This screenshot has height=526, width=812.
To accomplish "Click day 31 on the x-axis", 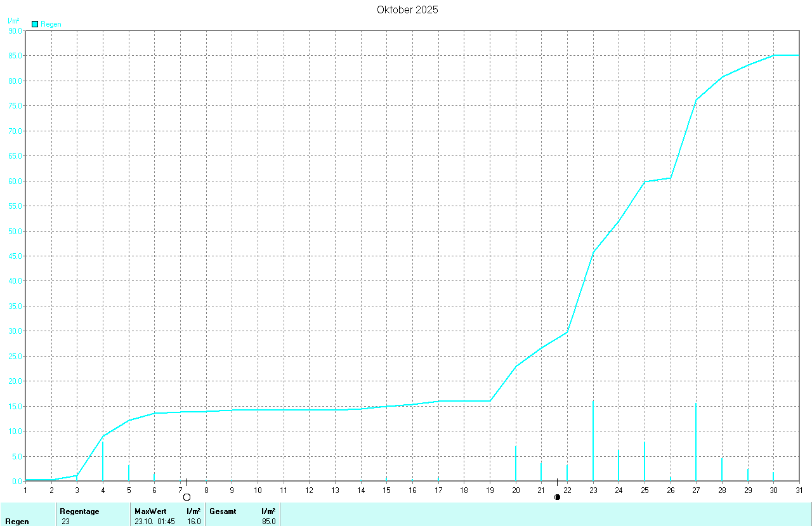I will click(x=799, y=490).
